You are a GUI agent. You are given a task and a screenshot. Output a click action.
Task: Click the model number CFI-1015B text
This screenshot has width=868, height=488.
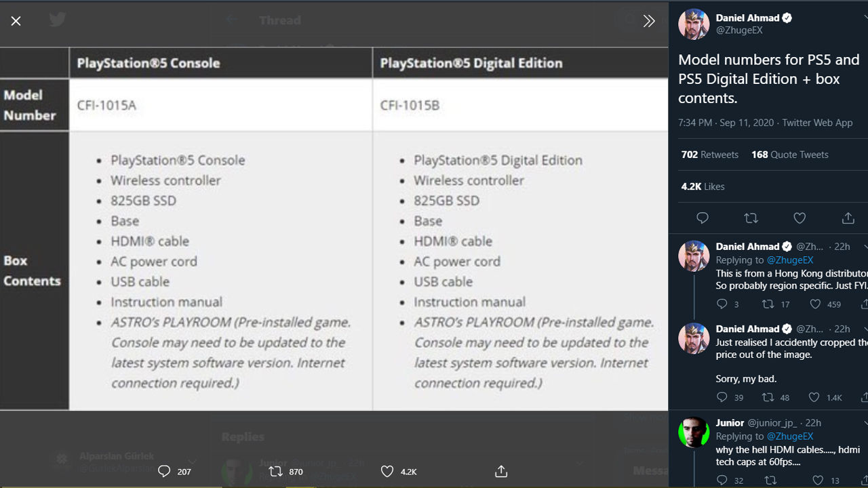(x=410, y=105)
